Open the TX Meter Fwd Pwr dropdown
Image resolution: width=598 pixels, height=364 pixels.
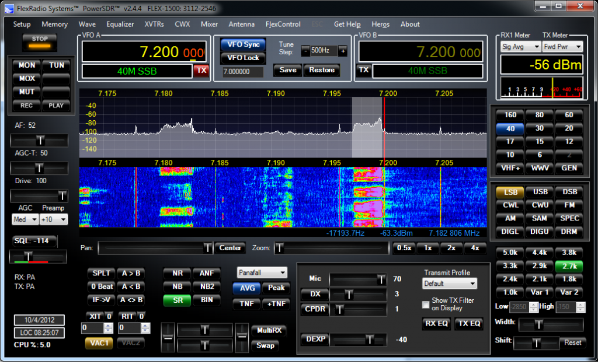point(562,47)
